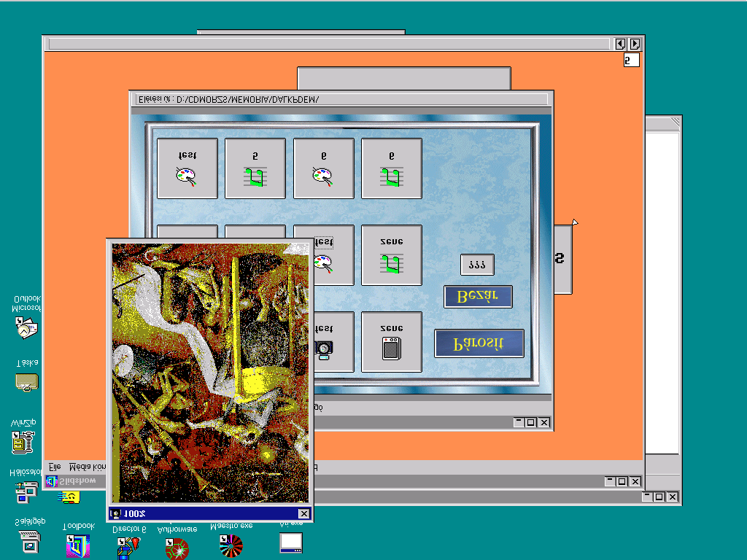Go to previous page with left arrow
The height and width of the screenshot is (560, 747).
click(620, 44)
